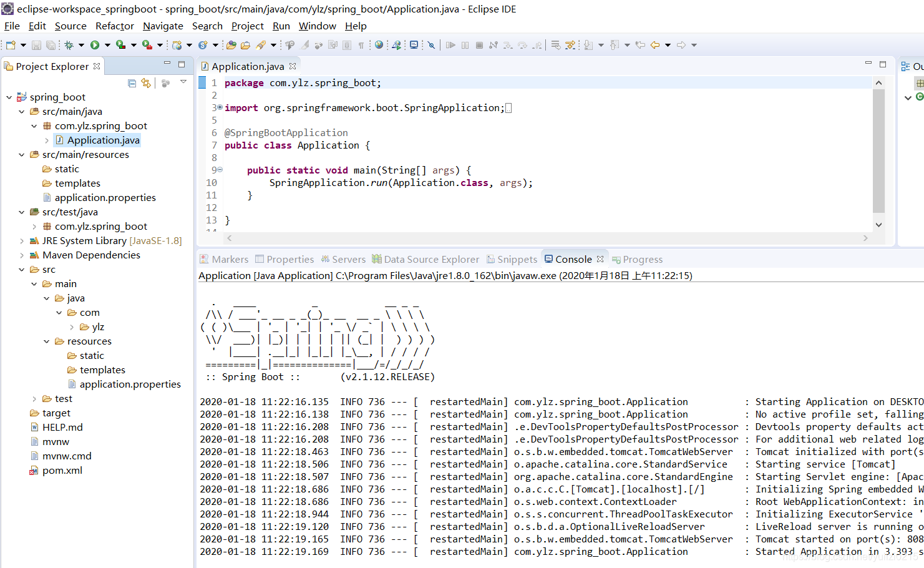924x568 pixels.
Task: Switch to the Progress tab
Action: (638, 260)
